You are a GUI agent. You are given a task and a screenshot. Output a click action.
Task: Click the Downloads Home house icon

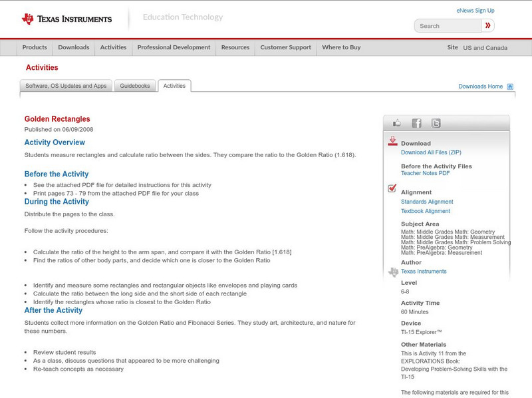click(510, 87)
